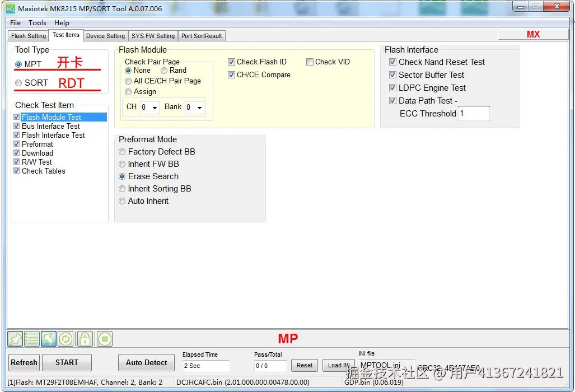Uncheck the Download test item
The width and height of the screenshot is (575, 392).
pyautogui.click(x=16, y=153)
